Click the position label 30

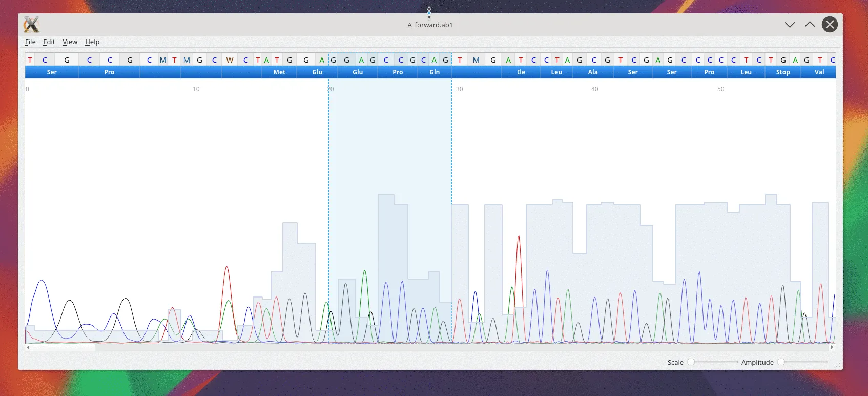[x=460, y=89]
